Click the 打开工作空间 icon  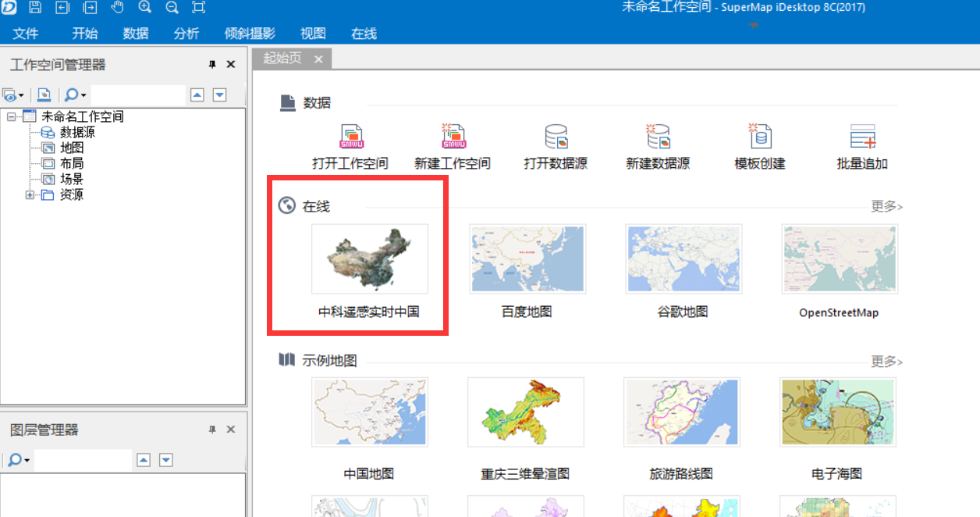point(350,137)
